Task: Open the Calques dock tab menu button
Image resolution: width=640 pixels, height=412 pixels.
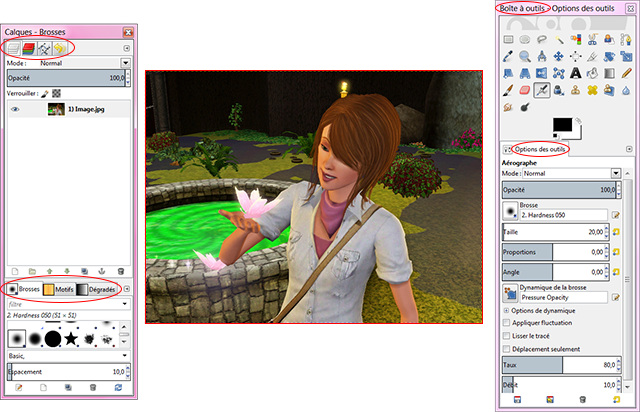Action: click(127, 48)
